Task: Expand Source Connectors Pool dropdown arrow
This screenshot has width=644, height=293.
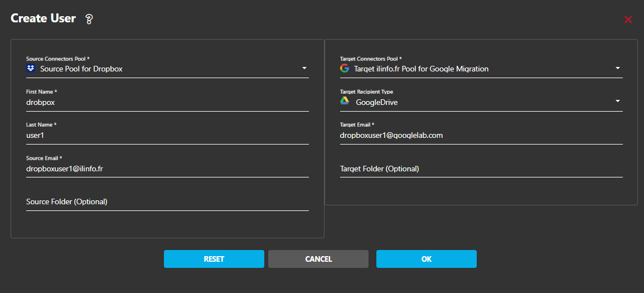Action: (304, 68)
